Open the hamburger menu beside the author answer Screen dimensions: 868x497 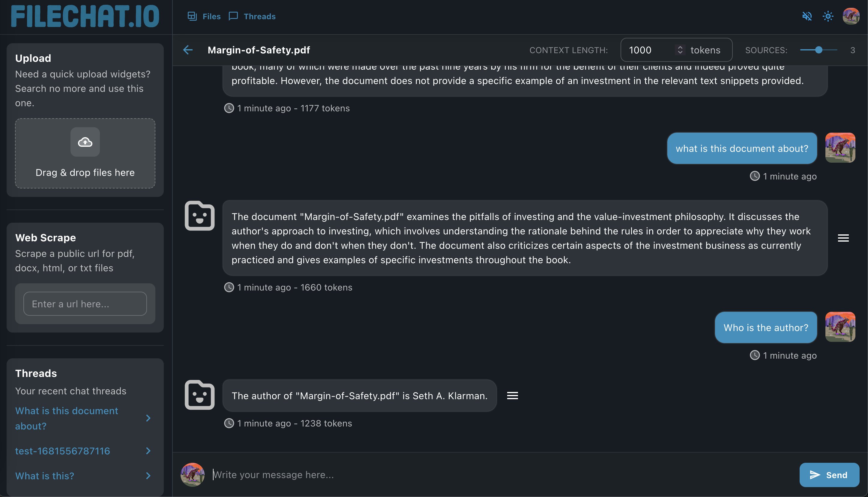click(512, 395)
